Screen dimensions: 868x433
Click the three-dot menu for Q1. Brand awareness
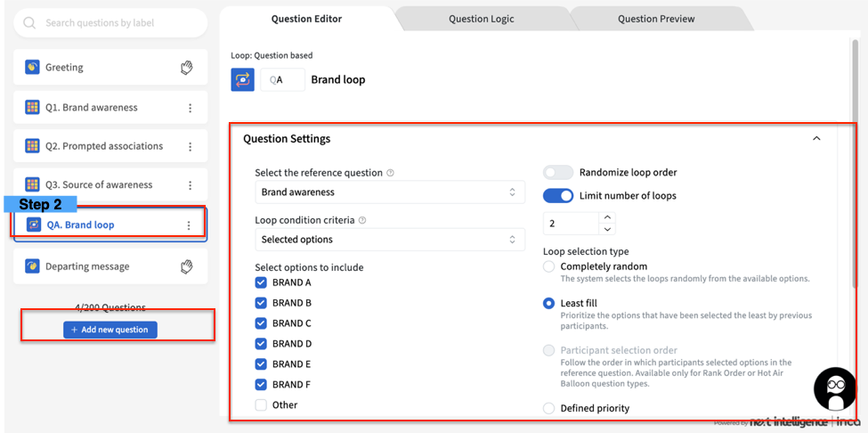click(190, 108)
